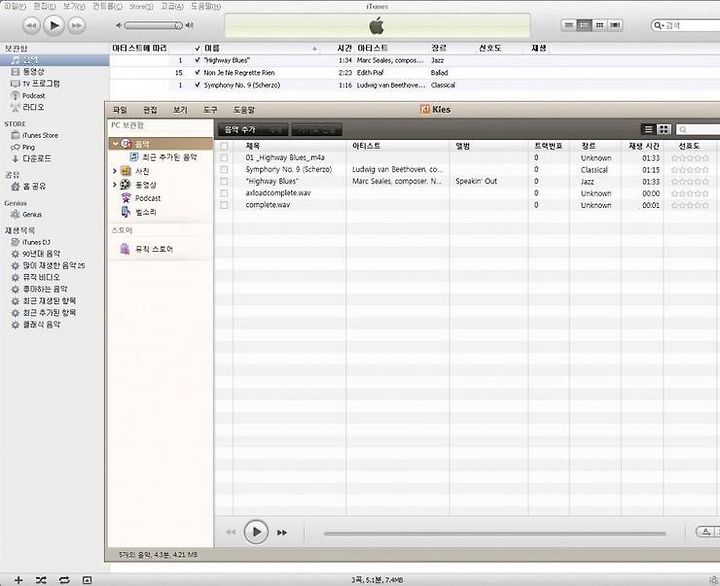The width and height of the screenshot is (720, 586).
Task: Switch iTunes to list view
Action: point(569,25)
